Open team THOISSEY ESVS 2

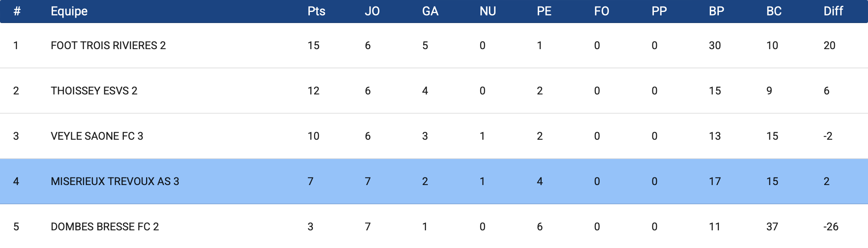coord(94,91)
